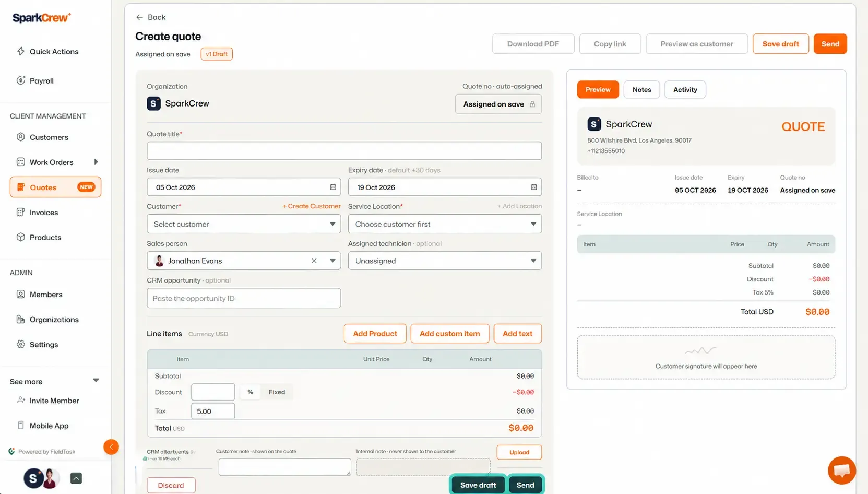868x494 pixels.
Task: Open the Select customer dropdown
Action: pos(244,224)
